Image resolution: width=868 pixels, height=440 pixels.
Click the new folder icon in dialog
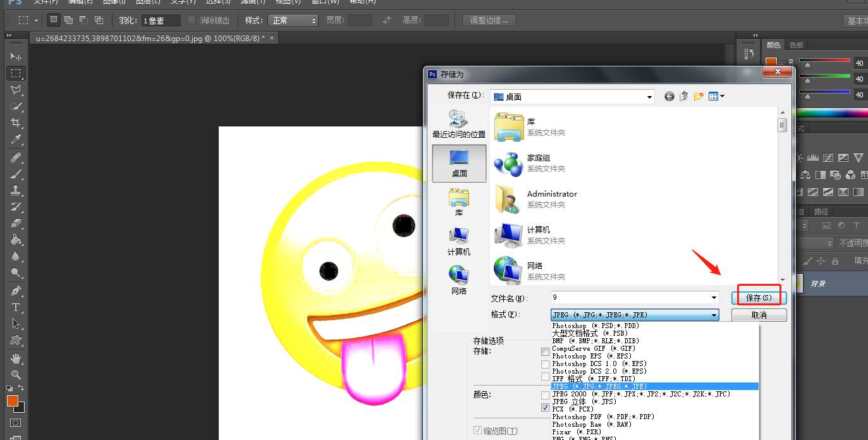[x=699, y=97]
